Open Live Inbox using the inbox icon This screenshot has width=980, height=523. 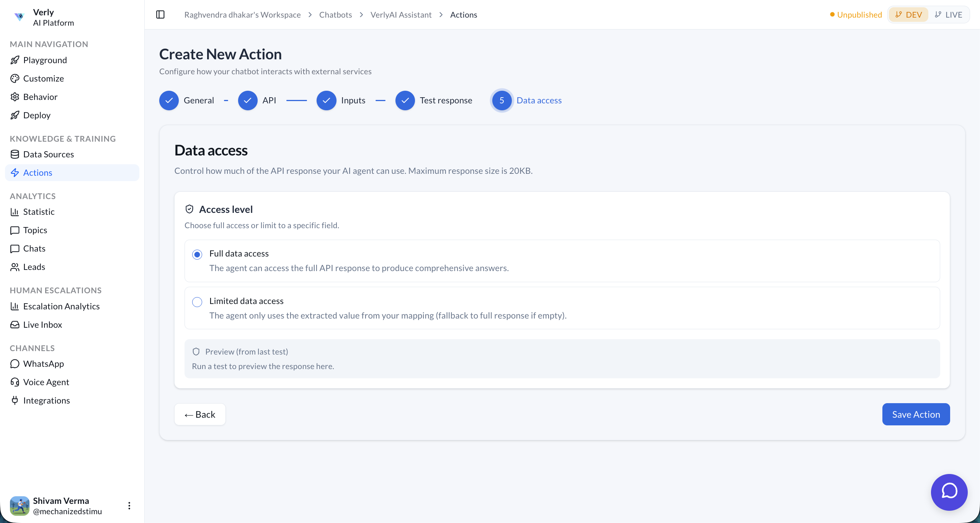pyautogui.click(x=15, y=324)
